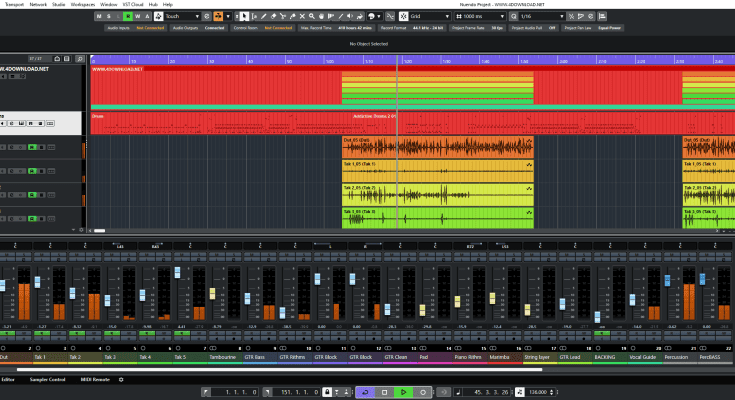Open the MIDI Remote tab
The height and width of the screenshot is (400, 735).
[96, 380]
